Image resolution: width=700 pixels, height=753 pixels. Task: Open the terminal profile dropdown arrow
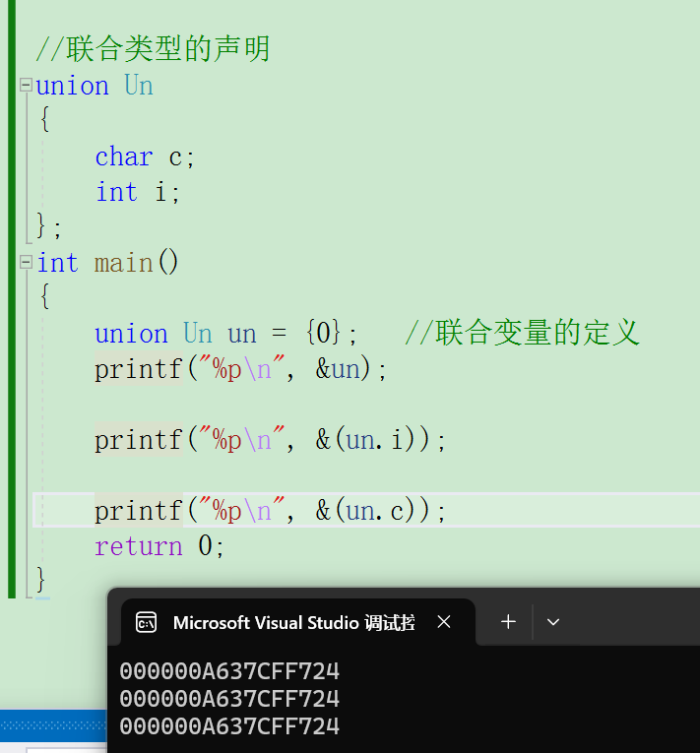click(x=553, y=622)
